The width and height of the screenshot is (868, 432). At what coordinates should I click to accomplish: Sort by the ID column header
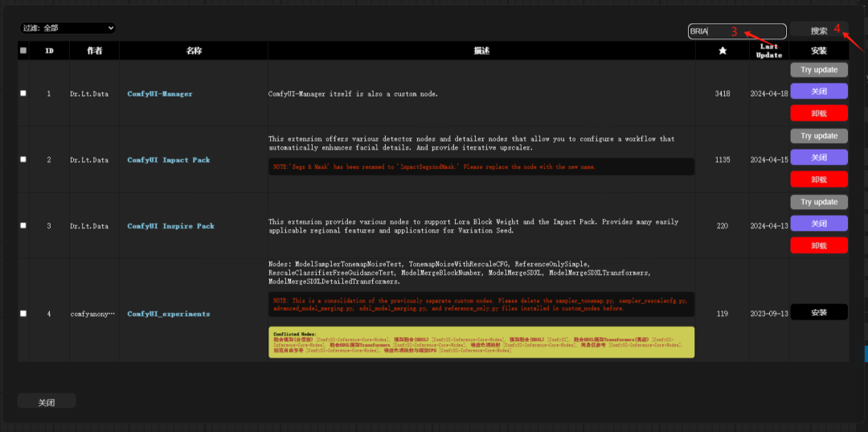click(49, 51)
